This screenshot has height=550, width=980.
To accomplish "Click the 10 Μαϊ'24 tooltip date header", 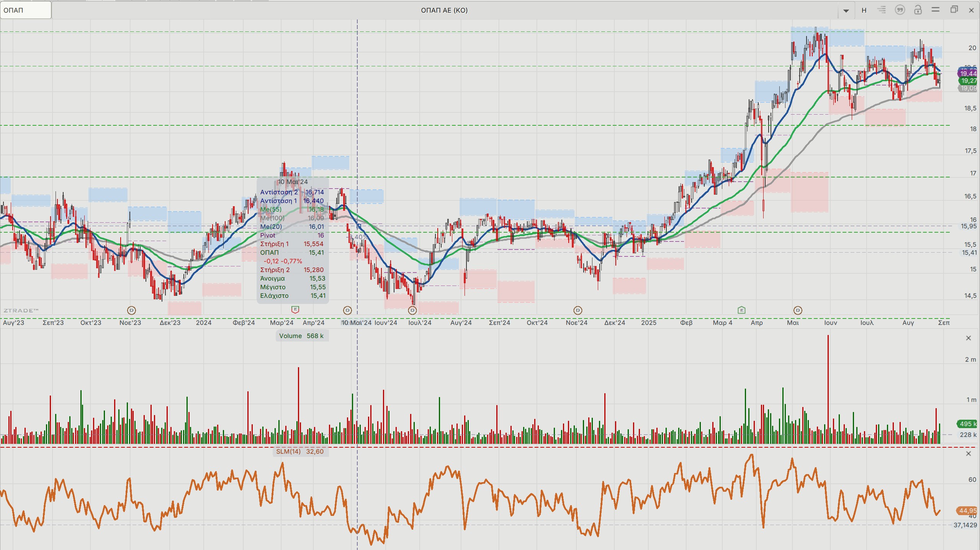I will (x=293, y=182).
